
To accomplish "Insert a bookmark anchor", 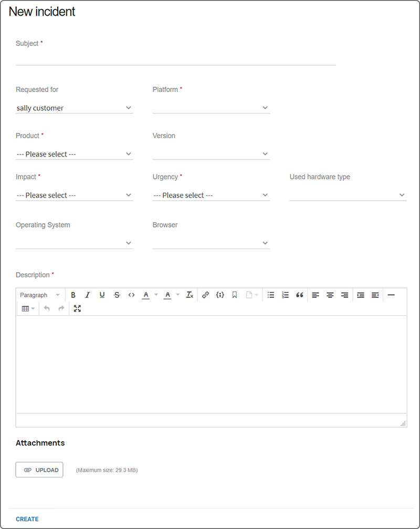I will coord(235,295).
